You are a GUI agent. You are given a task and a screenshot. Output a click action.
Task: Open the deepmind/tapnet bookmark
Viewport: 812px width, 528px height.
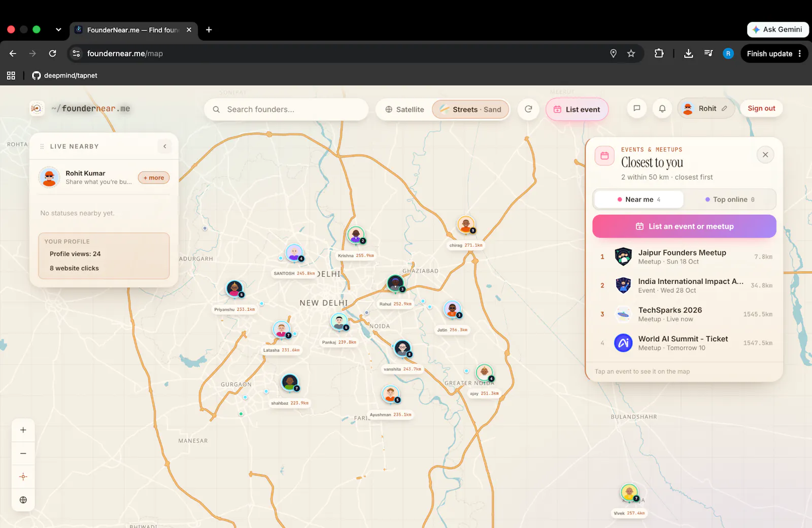(64, 76)
